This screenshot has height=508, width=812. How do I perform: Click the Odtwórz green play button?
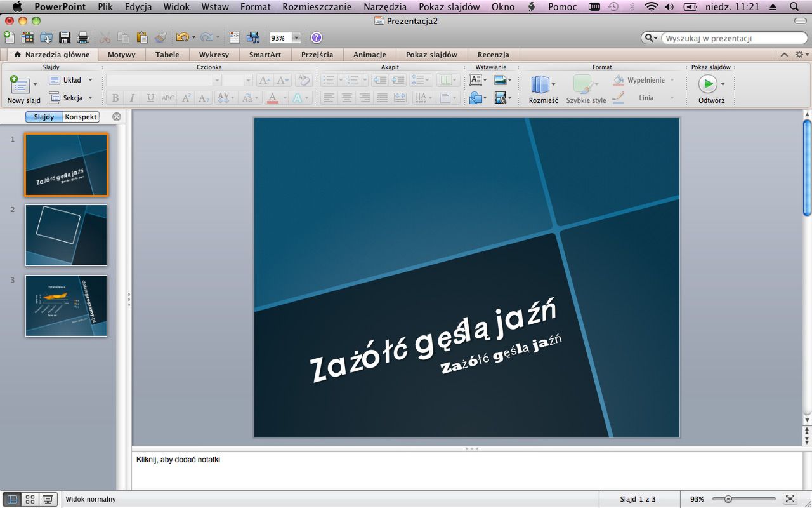pyautogui.click(x=707, y=84)
